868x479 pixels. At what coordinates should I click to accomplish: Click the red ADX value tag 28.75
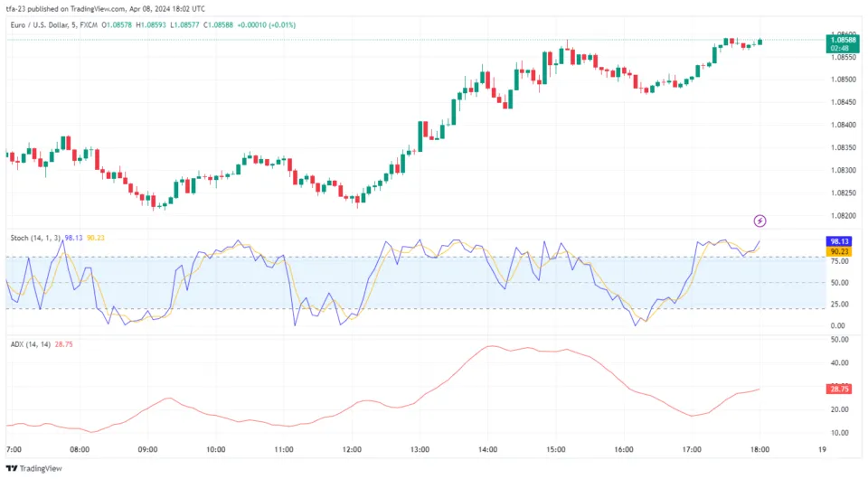840,388
